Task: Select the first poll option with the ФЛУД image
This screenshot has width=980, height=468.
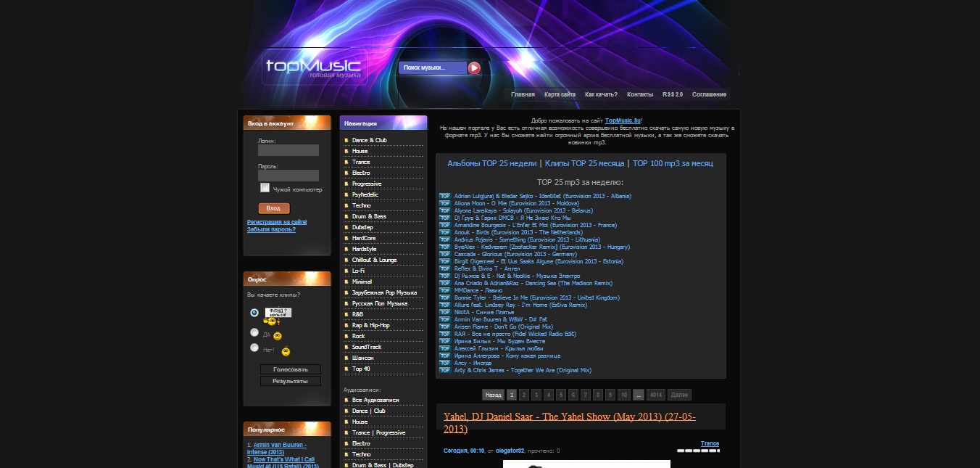Action: point(254,313)
